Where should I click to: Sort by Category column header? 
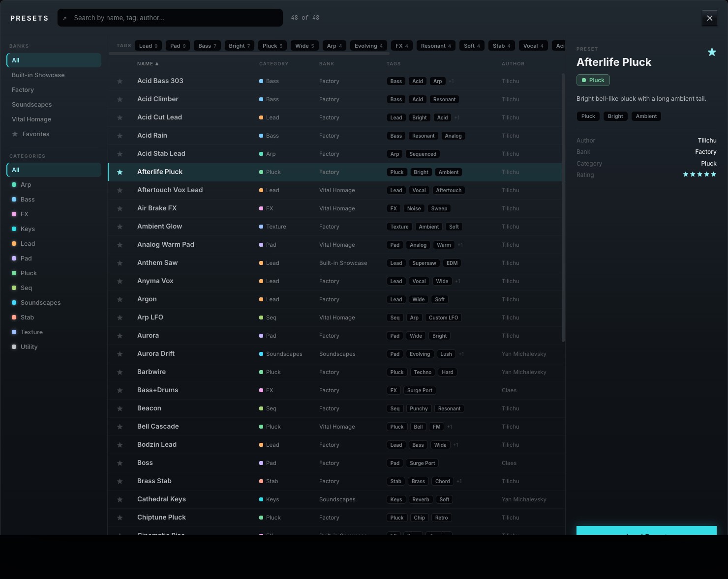coord(274,64)
